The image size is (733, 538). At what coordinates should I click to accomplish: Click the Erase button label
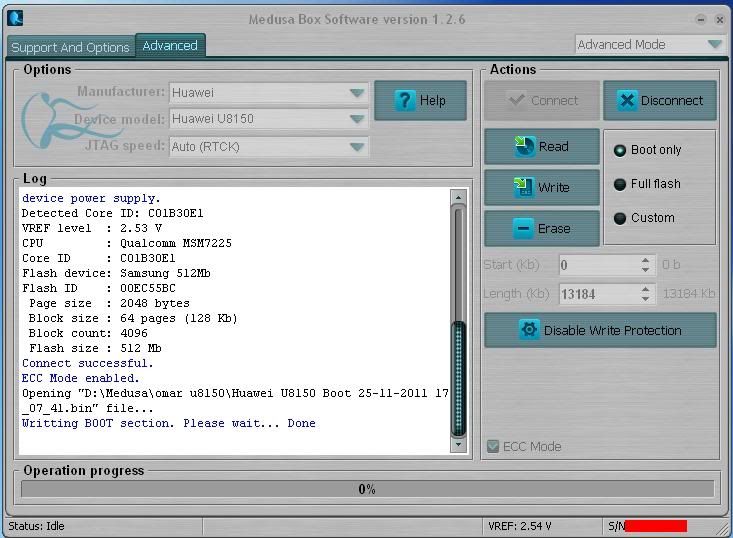554,229
